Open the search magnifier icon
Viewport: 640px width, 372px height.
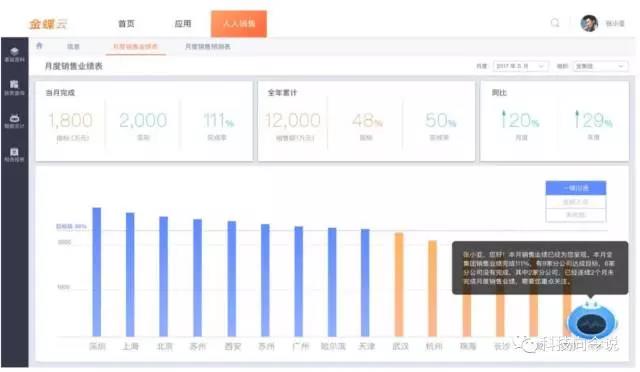[555, 23]
